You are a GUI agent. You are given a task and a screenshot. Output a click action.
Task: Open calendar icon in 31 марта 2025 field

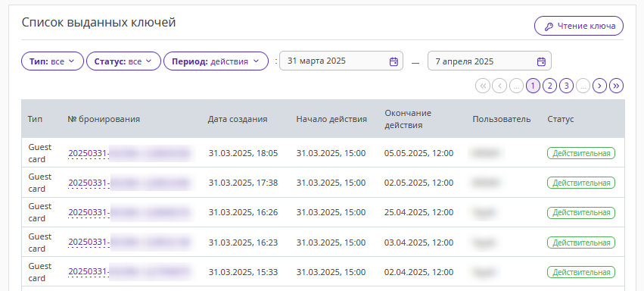[x=394, y=61]
